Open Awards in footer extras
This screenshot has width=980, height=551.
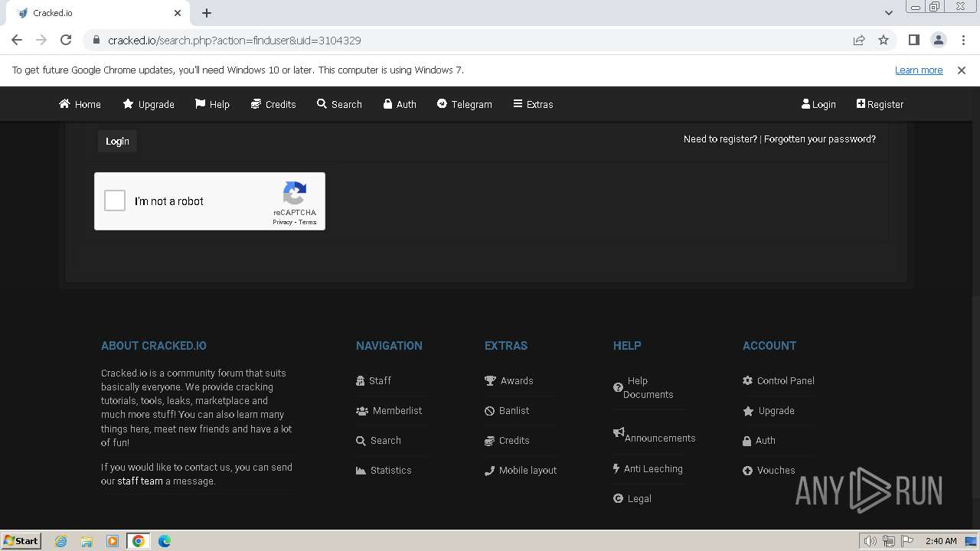pyautogui.click(x=509, y=380)
